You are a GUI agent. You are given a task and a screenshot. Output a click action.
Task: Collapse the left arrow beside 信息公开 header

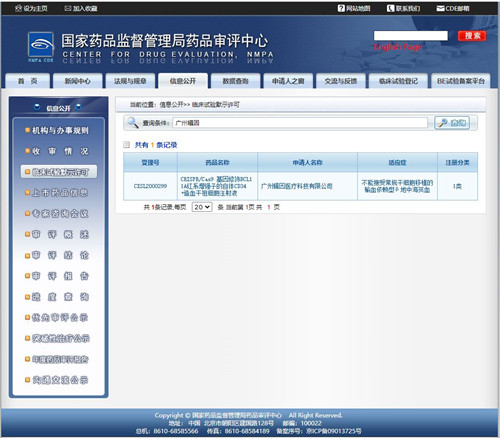[37, 107]
